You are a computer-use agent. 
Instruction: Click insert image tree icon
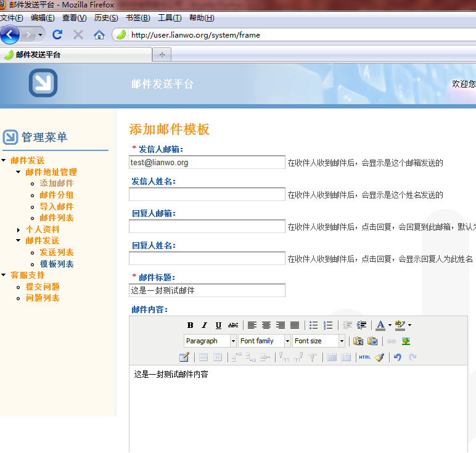[406, 341]
